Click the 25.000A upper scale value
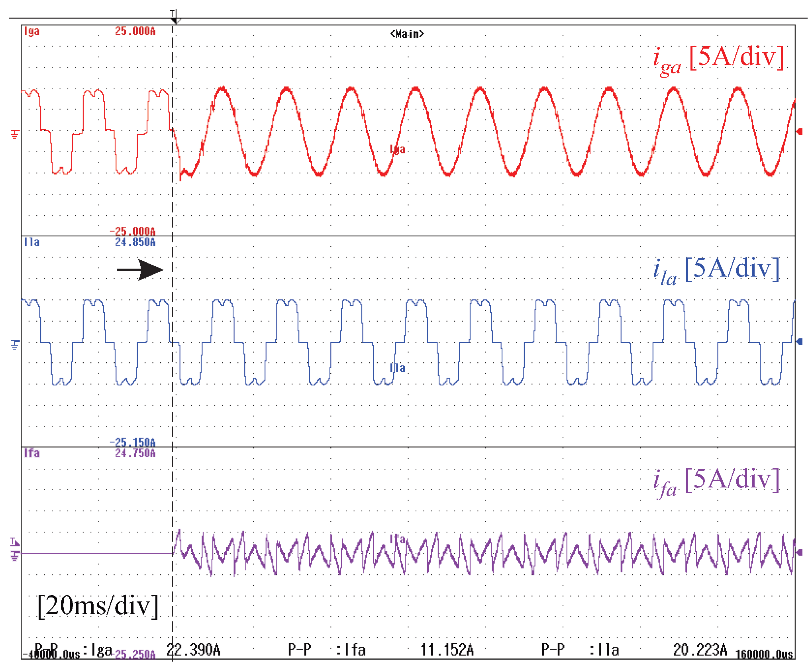812x666 pixels. [x=135, y=31]
